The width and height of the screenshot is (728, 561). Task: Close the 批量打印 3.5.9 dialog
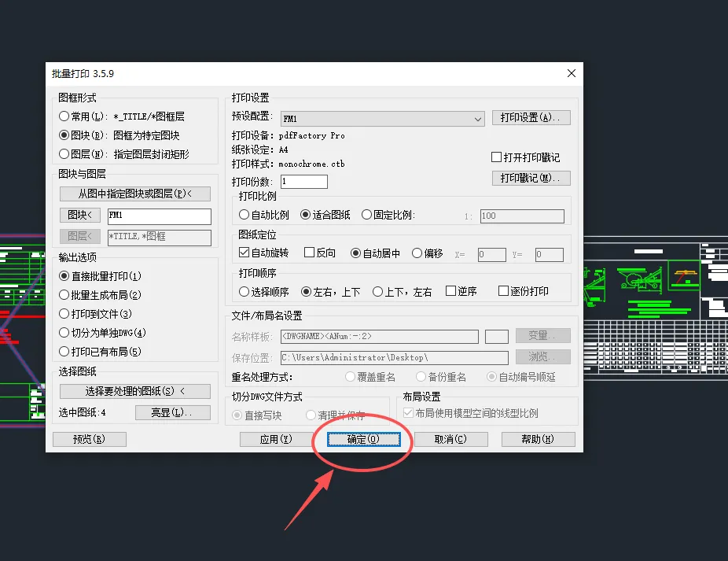coord(572,73)
